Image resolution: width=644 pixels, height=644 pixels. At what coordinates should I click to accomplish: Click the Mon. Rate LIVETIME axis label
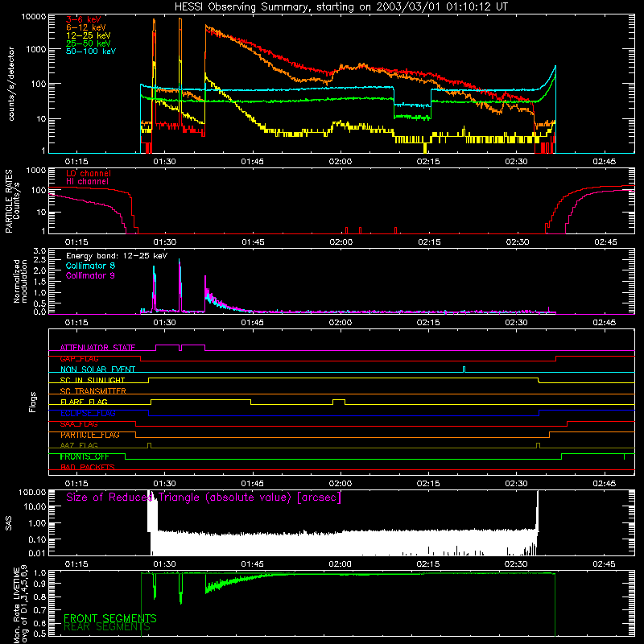20,604
